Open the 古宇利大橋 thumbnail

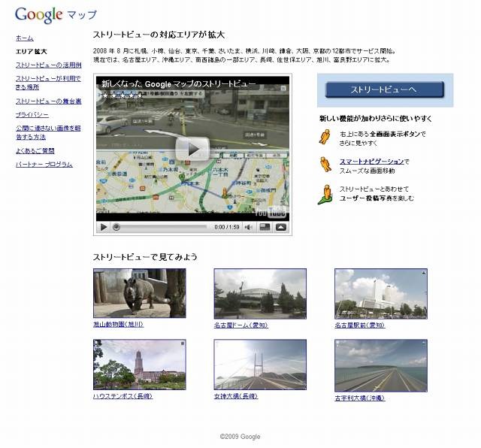381,365
